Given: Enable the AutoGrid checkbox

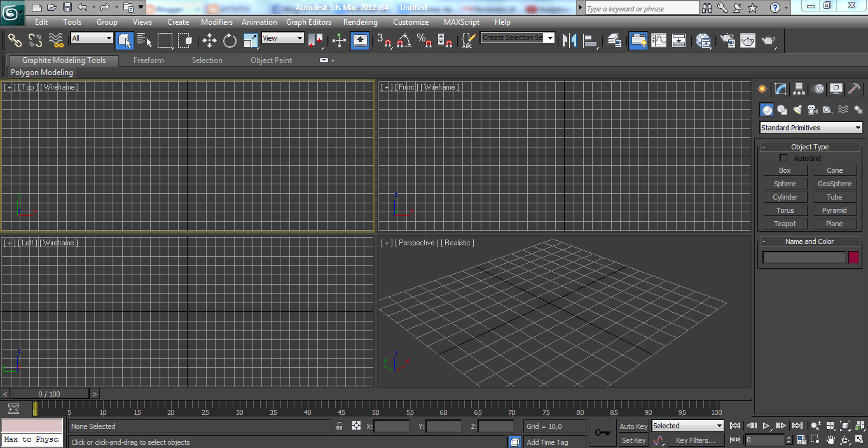Looking at the screenshot, I should click(x=783, y=158).
